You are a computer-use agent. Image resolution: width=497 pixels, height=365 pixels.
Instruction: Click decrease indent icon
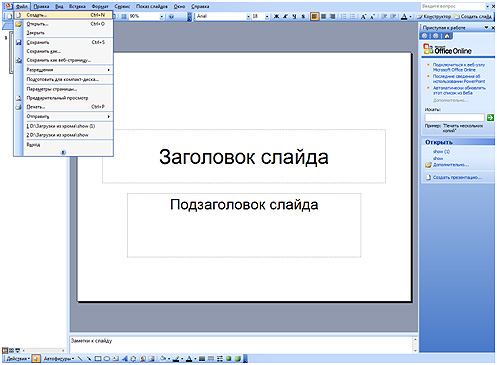(384, 16)
